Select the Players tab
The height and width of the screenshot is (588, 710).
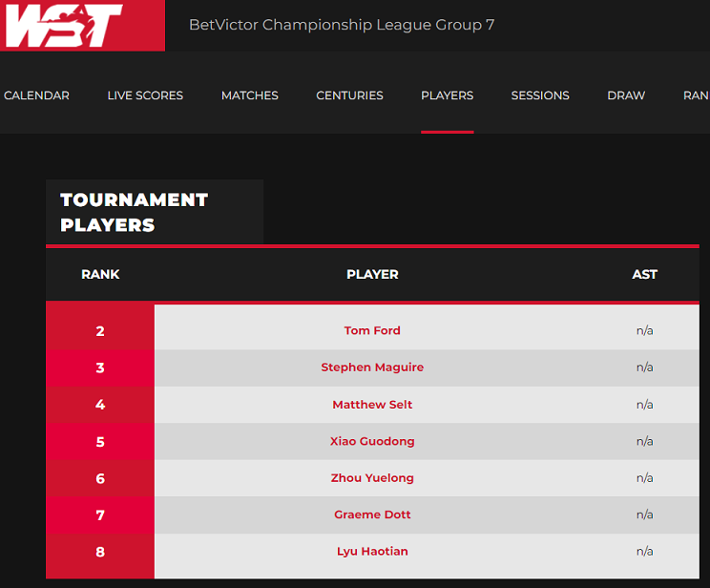click(x=448, y=95)
